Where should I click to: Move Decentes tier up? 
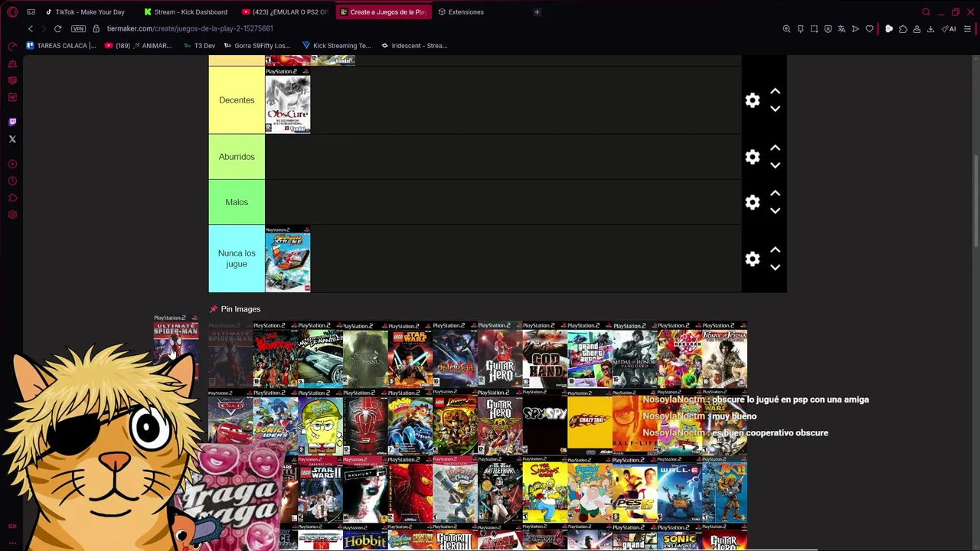pos(775,92)
